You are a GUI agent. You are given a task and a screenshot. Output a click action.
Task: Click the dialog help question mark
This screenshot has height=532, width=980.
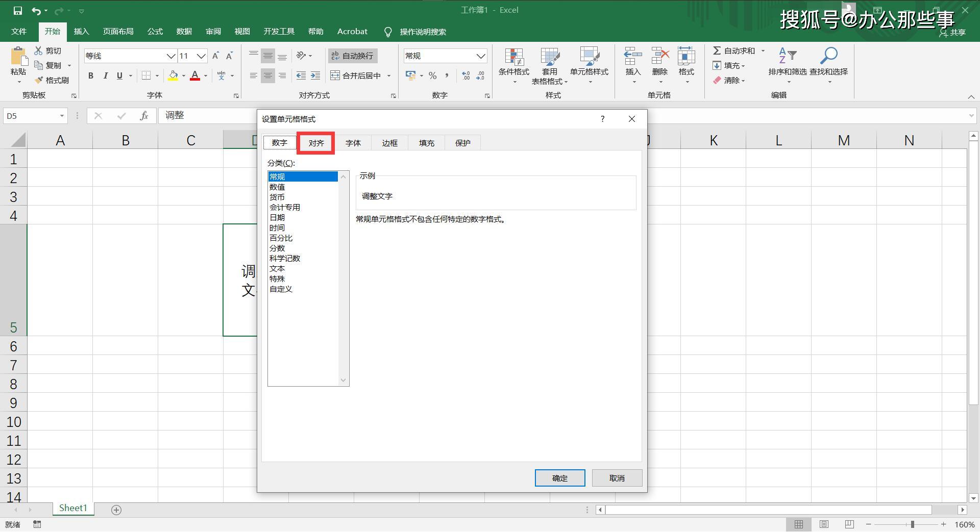[x=603, y=119]
